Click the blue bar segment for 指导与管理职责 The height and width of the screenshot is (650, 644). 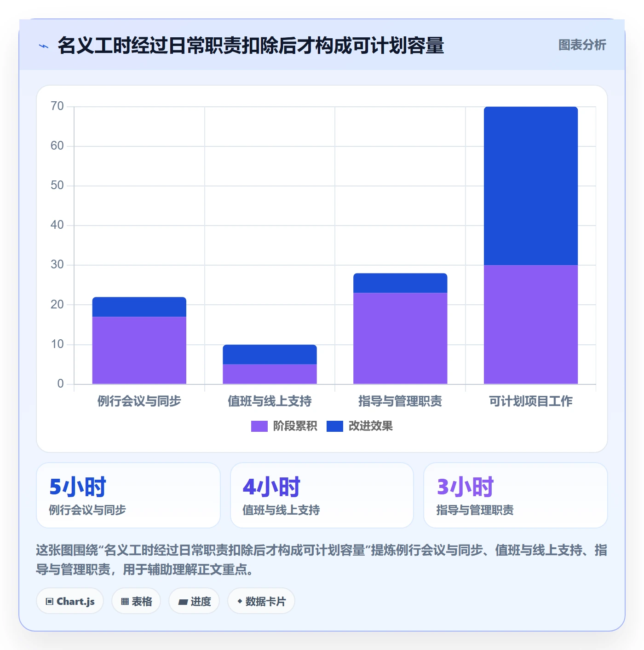(x=400, y=283)
